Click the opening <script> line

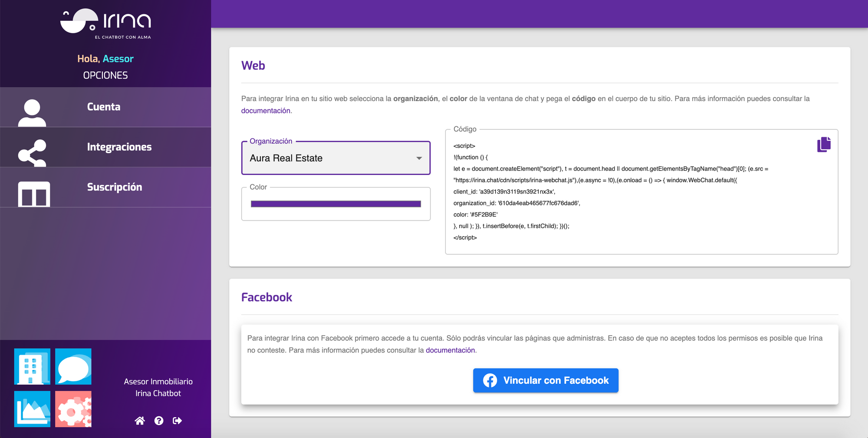tap(464, 146)
